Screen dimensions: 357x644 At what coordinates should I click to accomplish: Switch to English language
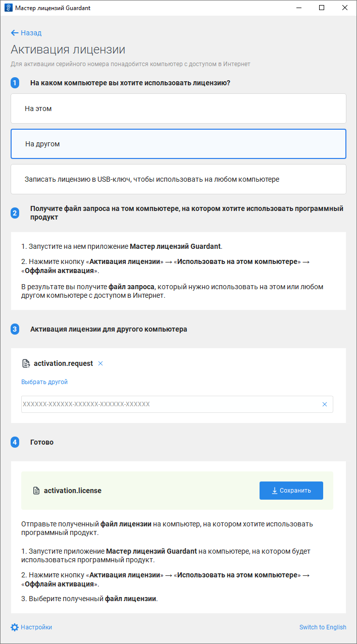(323, 627)
